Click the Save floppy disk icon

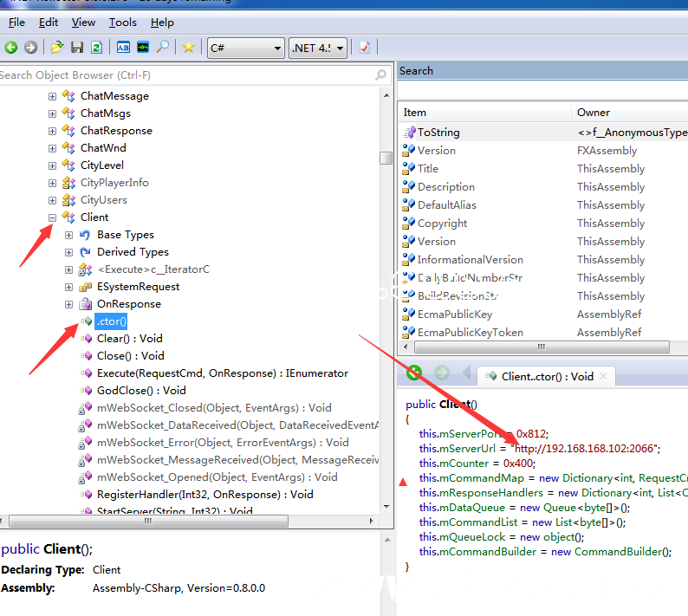(77, 48)
